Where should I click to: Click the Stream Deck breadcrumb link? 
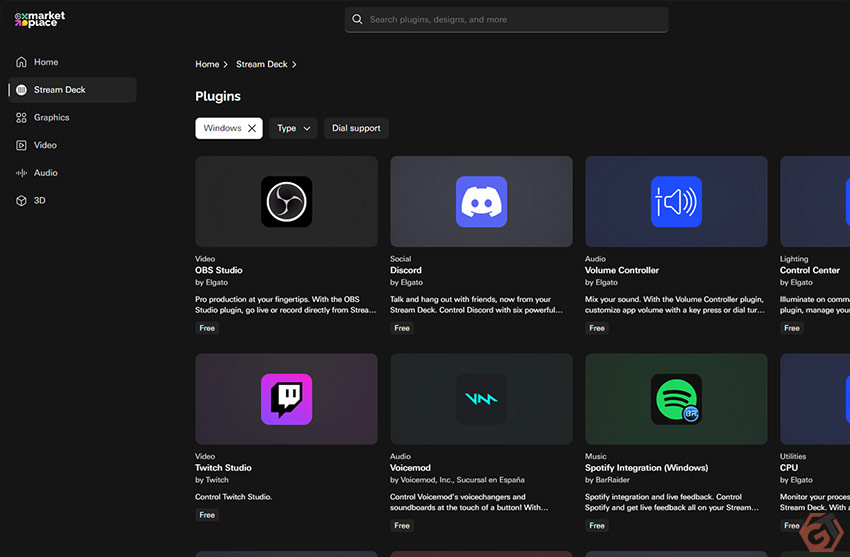tap(261, 64)
